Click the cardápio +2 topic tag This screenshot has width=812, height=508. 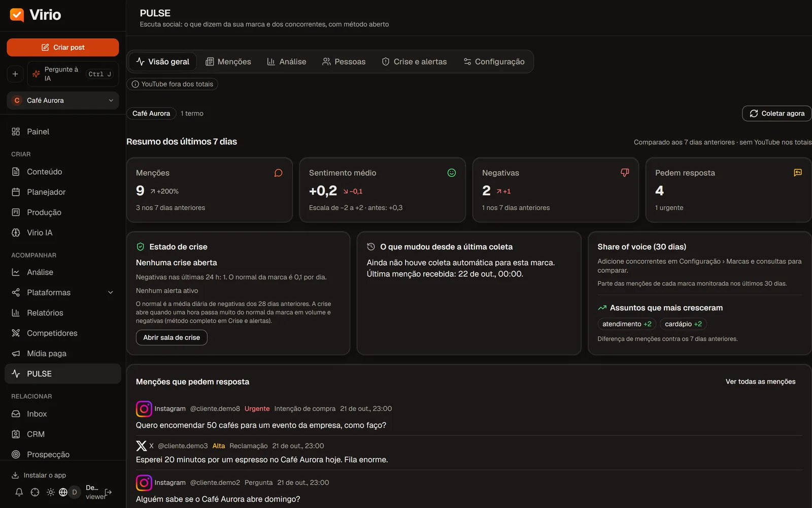[x=683, y=324]
